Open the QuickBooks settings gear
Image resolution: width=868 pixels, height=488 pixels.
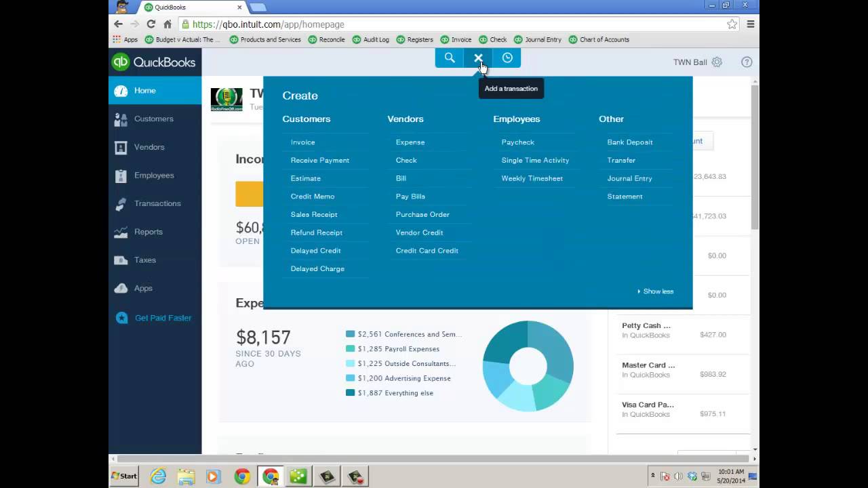(717, 62)
